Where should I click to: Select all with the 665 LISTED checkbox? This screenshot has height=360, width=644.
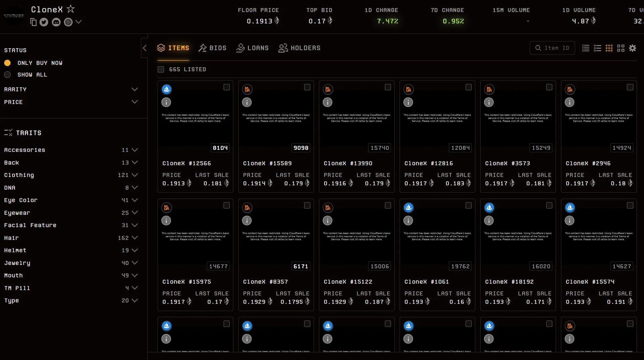tap(161, 69)
